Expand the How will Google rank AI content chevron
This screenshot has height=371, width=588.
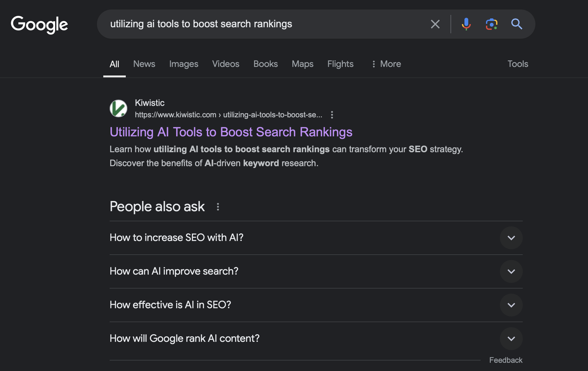pos(511,339)
